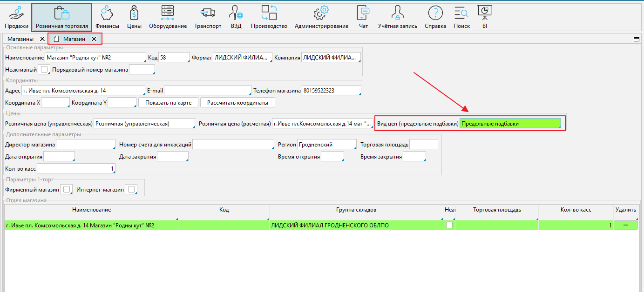The width and height of the screenshot is (644, 292).
Task: Open the Транспорт truck icon
Action: coord(208,13)
